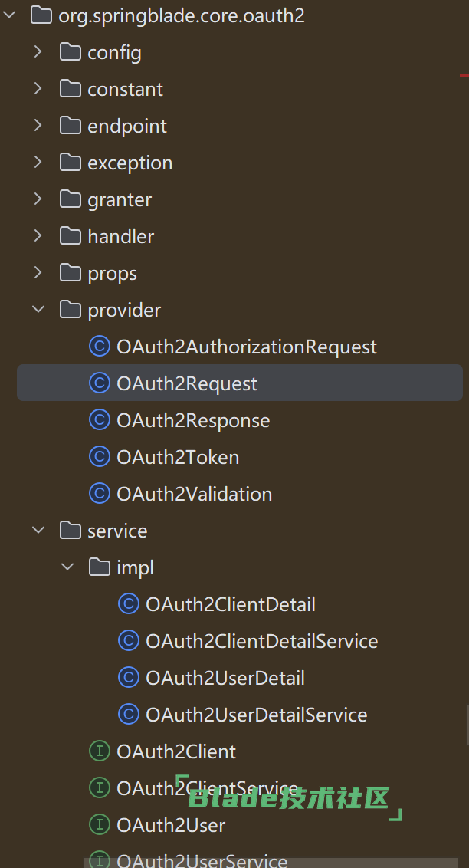Expand the endpoint package
This screenshot has height=868, width=469.
[x=38, y=126]
